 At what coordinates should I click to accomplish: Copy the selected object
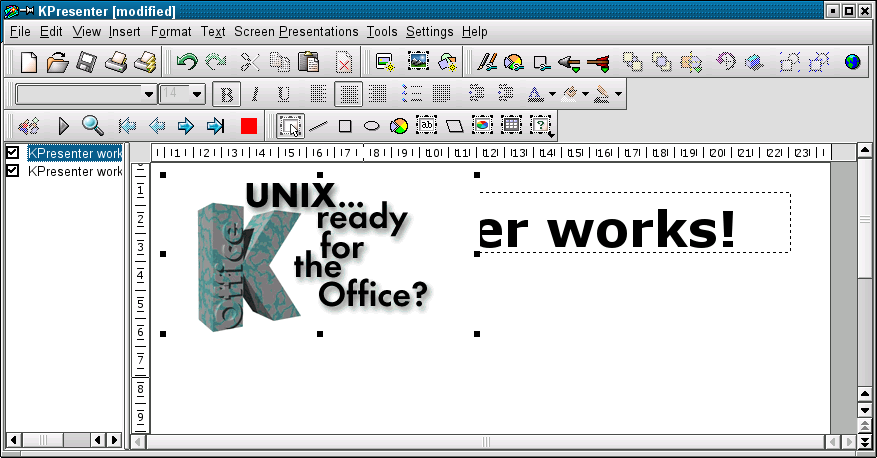[280, 62]
